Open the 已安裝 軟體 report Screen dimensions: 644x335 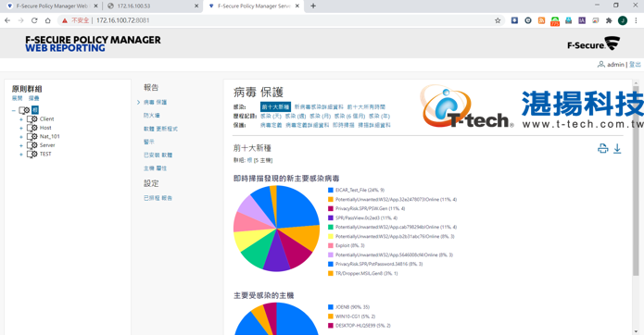click(x=158, y=155)
